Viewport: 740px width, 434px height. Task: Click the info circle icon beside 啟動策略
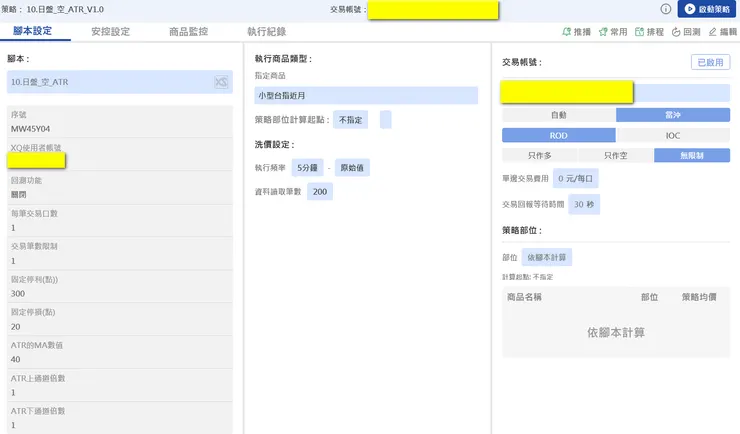tap(665, 9)
